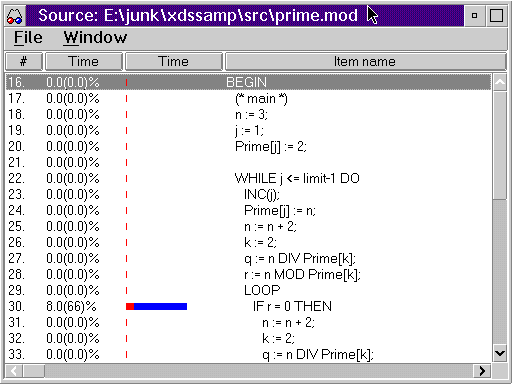Select line 24 'Prime[j] := n;'
The width and height of the screenshot is (512, 384).
click(x=248, y=210)
